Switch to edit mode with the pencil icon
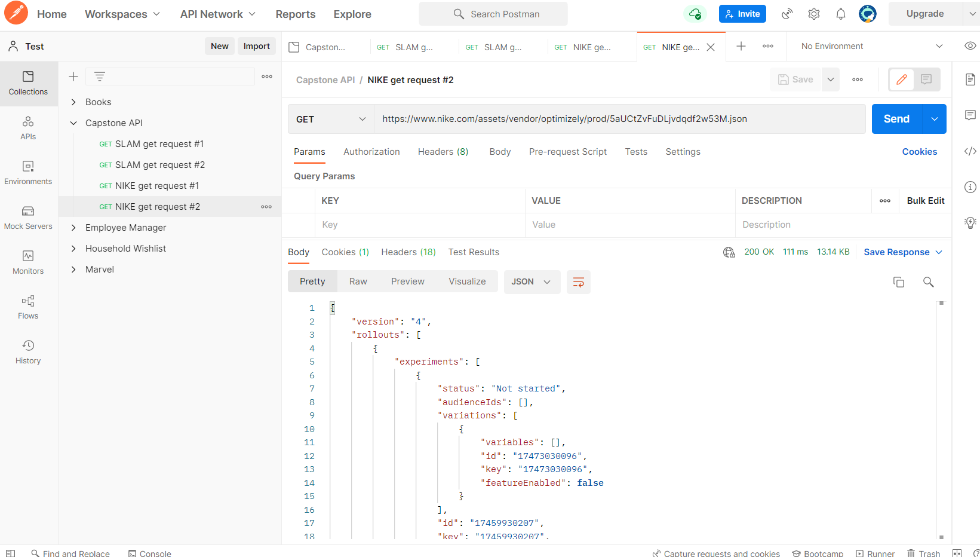 pyautogui.click(x=901, y=79)
